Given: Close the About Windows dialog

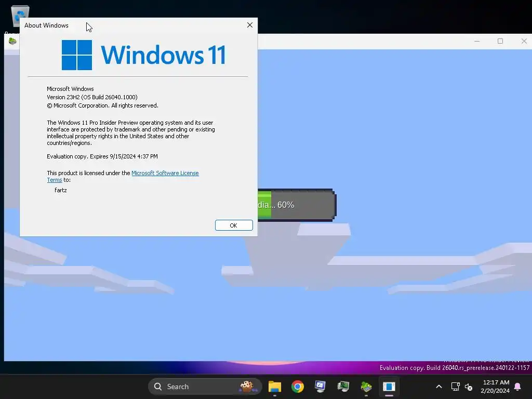Looking at the screenshot, I should click(x=250, y=25).
